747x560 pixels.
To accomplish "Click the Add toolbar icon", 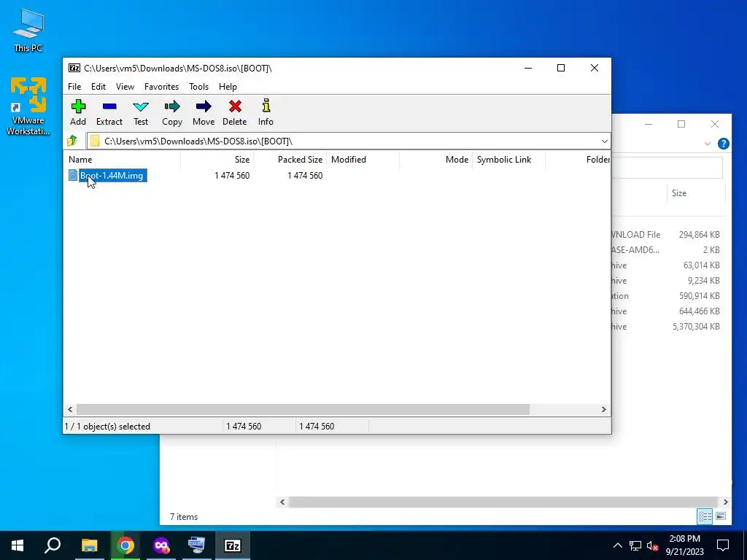I will click(78, 112).
